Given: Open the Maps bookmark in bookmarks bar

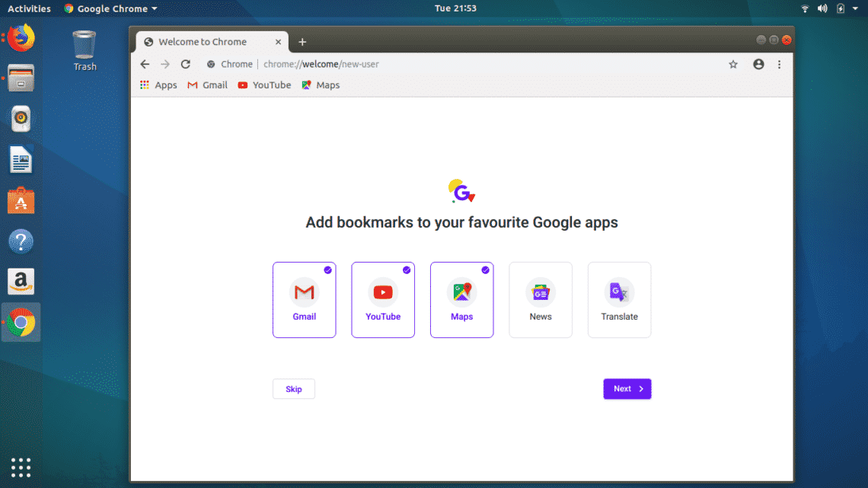Looking at the screenshot, I should click(x=321, y=85).
